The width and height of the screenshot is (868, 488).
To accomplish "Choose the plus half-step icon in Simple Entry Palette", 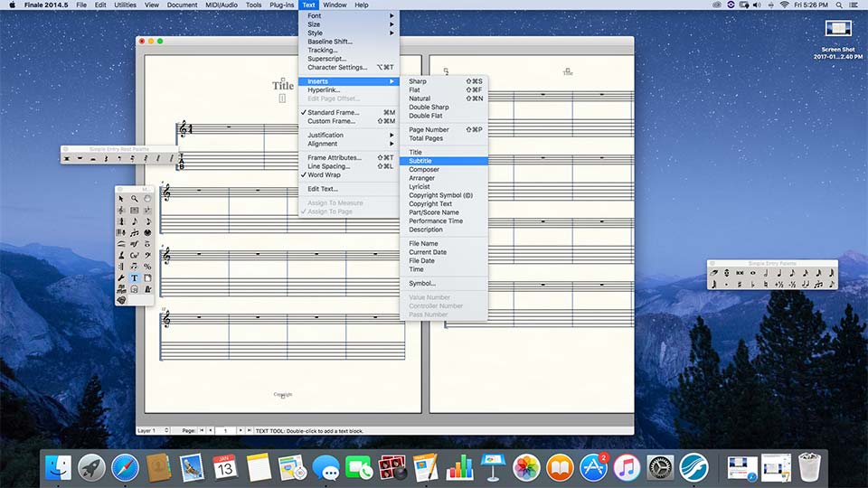I will pos(779,285).
